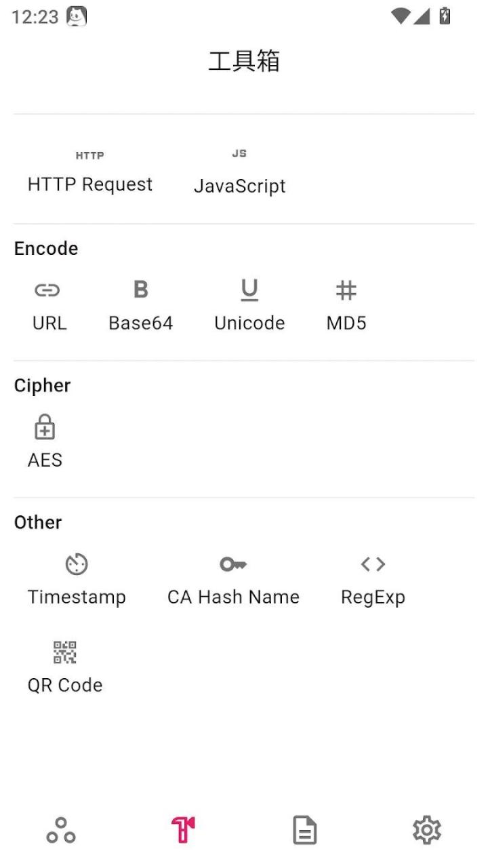Select the Base64 bold B icon

[140, 290]
